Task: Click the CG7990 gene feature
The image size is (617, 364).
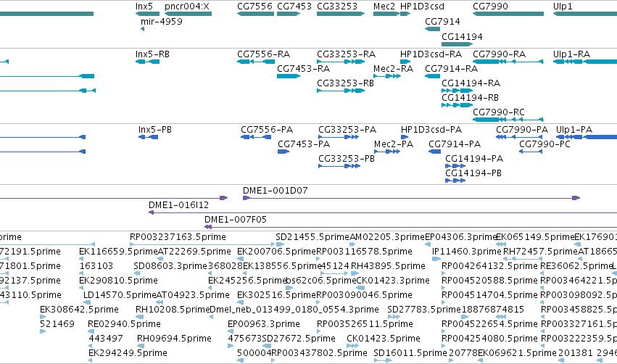Action: [x=508, y=14]
